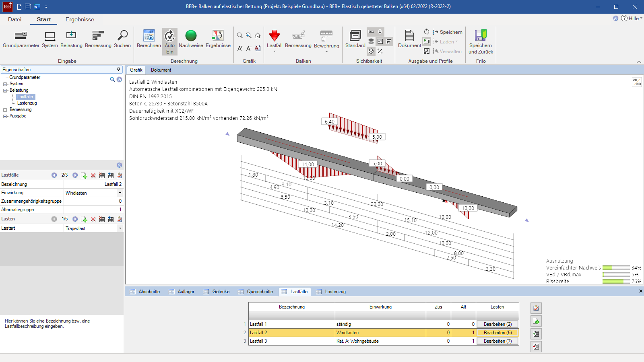The width and height of the screenshot is (644, 362).
Task: Click the popout window icon
Action: [427, 51]
